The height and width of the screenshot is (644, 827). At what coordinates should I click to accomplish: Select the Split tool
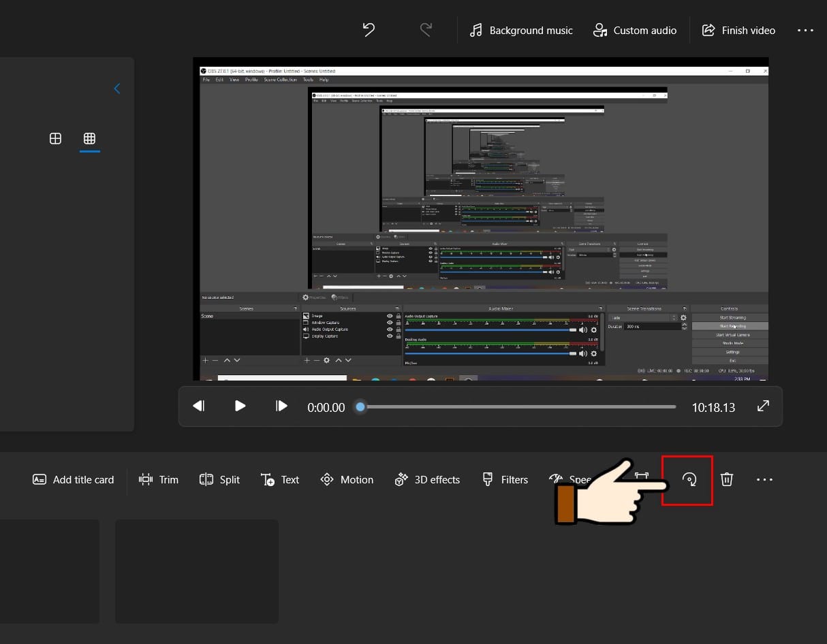(219, 480)
